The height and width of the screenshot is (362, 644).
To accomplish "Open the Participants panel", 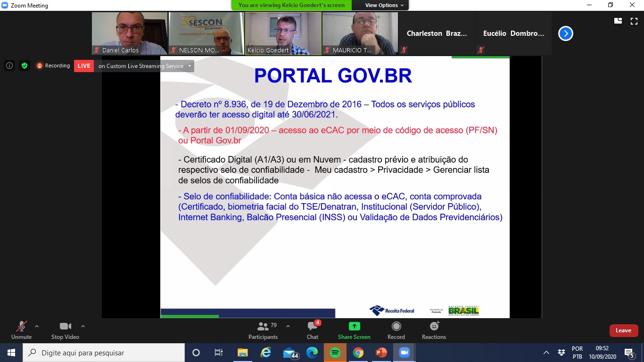I will coord(263,330).
